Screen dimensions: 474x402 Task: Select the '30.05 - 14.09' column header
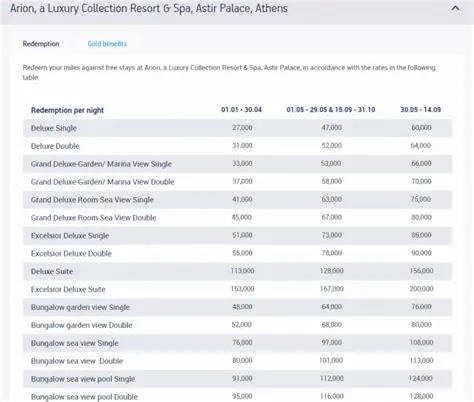coord(421,110)
